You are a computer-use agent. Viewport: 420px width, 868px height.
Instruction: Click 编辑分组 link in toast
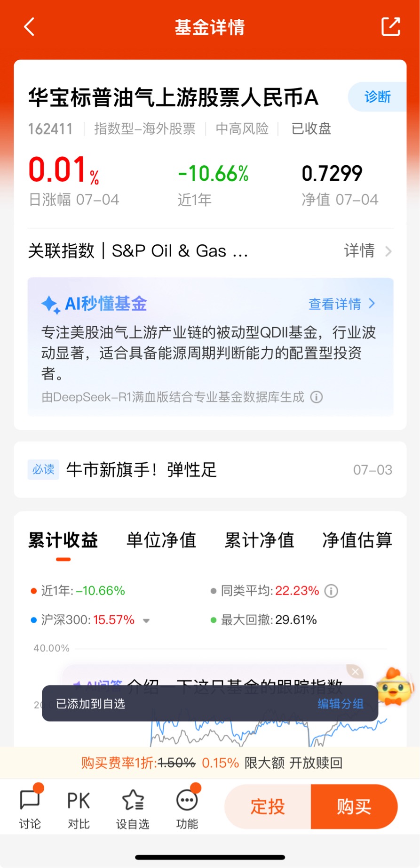(x=341, y=704)
